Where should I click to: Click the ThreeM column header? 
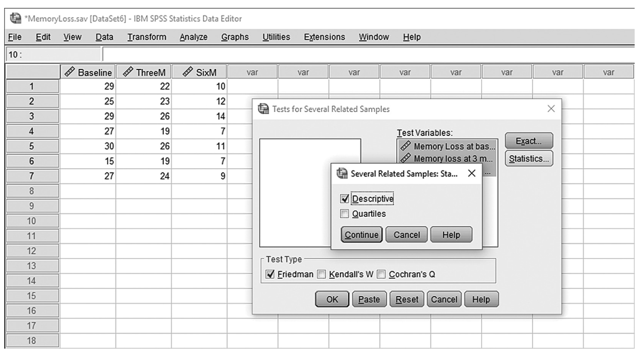coord(144,72)
